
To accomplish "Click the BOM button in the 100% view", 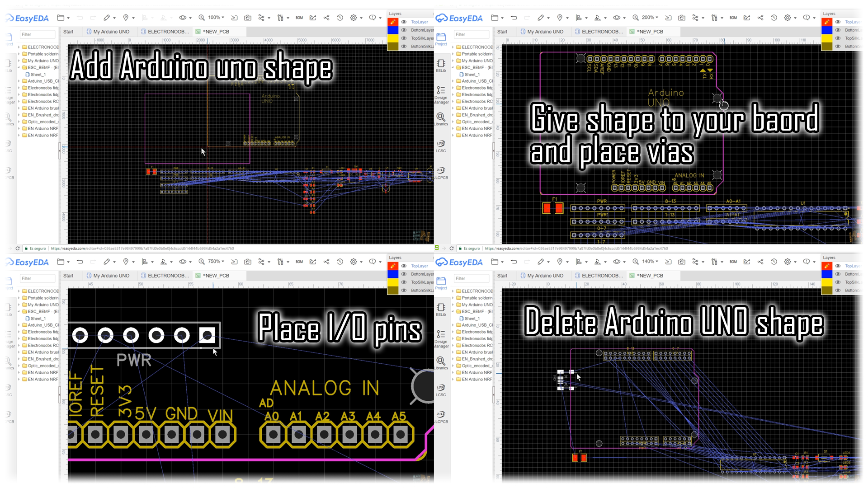I will pyautogui.click(x=299, y=18).
